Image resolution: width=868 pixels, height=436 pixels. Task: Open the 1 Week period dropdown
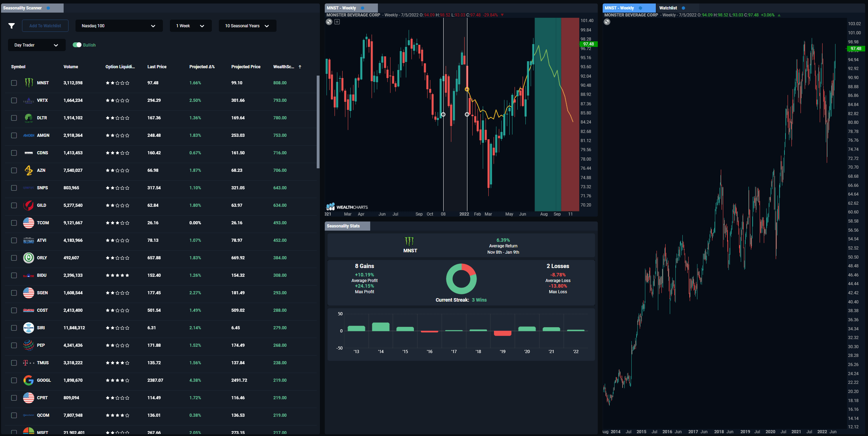pyautogui.click(x=191, y=26)
